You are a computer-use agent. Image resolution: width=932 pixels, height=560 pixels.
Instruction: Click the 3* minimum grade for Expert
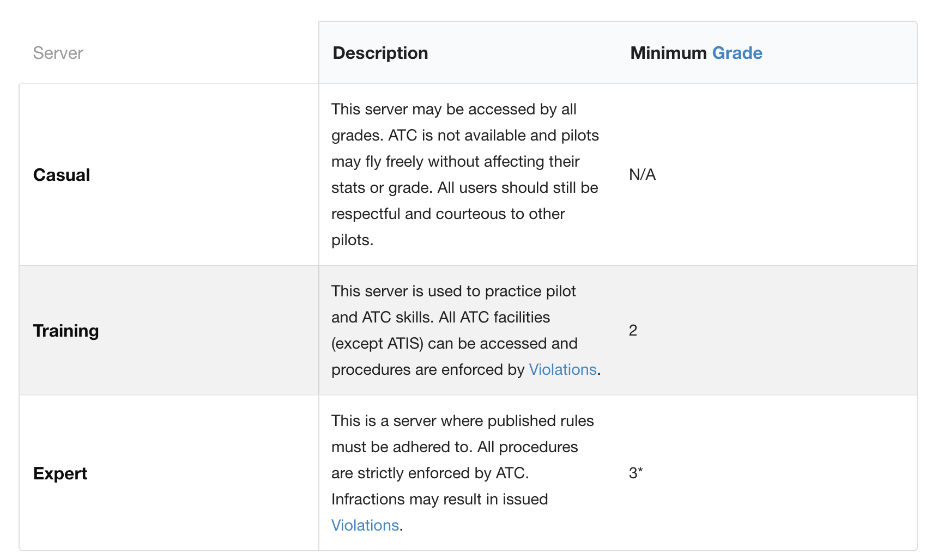click(x=636, y=473)
